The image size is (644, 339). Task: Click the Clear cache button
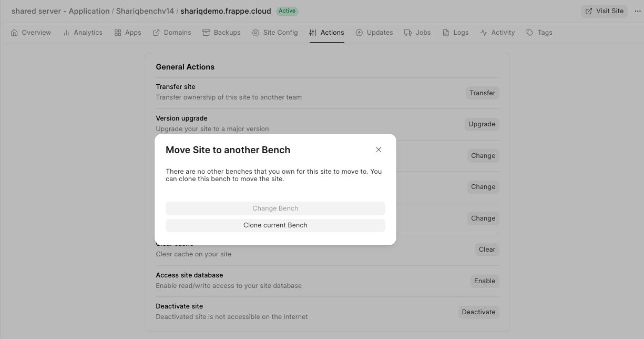click(x=487, y=250)
